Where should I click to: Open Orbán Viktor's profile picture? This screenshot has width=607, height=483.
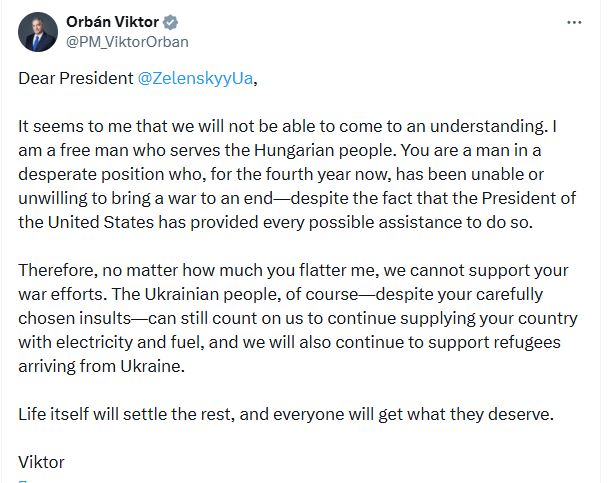(37, 32)
